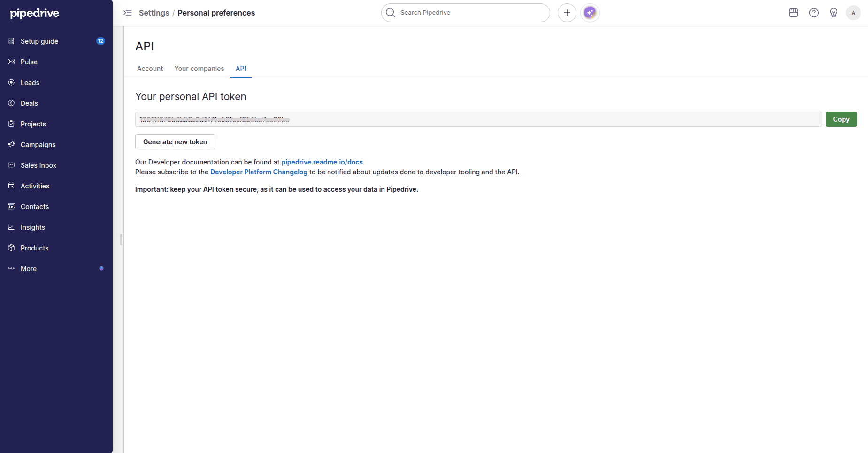Collapse the sidebar menu toggle icon

[128, 13]
